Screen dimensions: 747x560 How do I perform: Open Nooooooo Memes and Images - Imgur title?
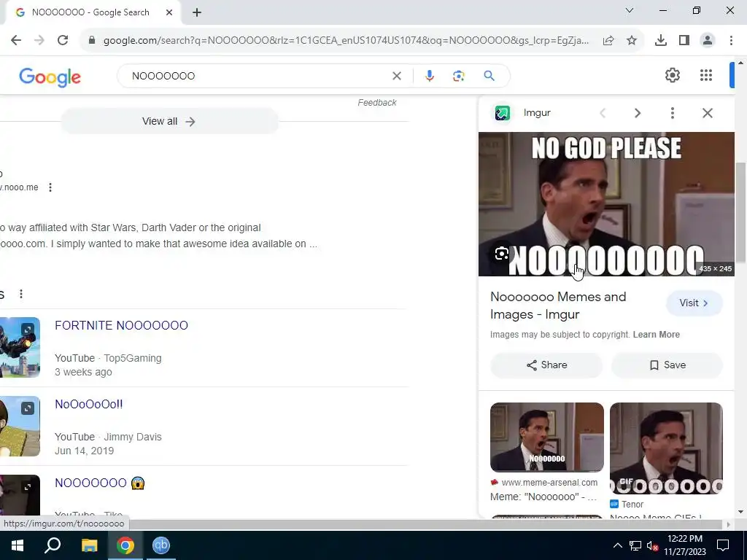(x=558, y=306)
